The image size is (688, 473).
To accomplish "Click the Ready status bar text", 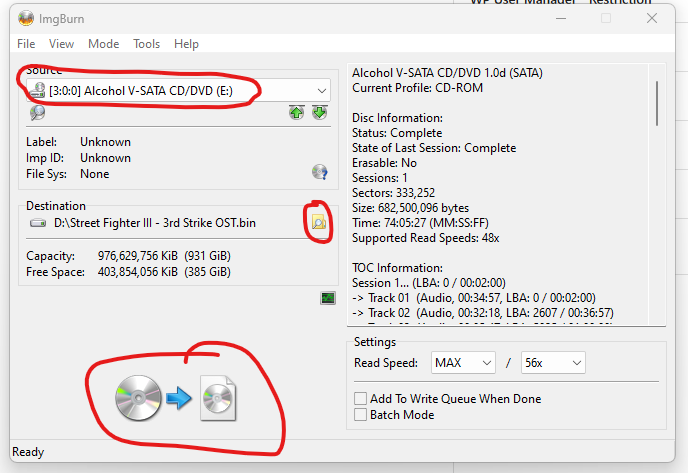I will 28,452.
